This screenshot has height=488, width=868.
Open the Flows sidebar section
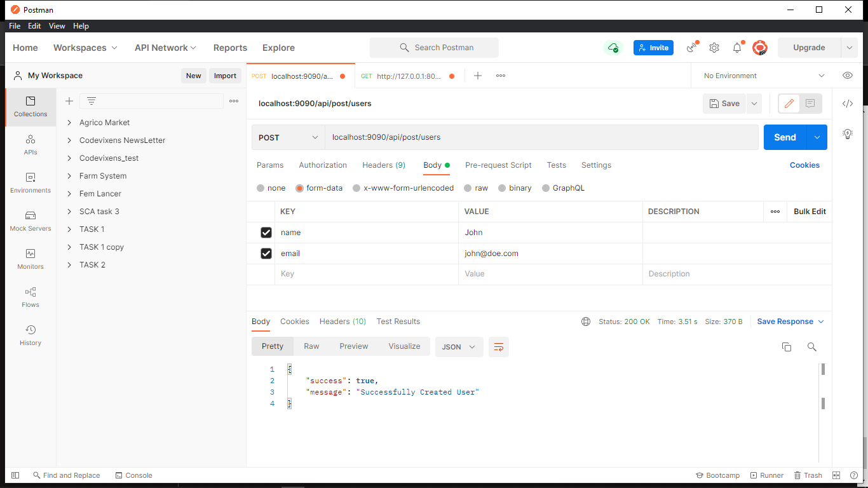point(31,297)
